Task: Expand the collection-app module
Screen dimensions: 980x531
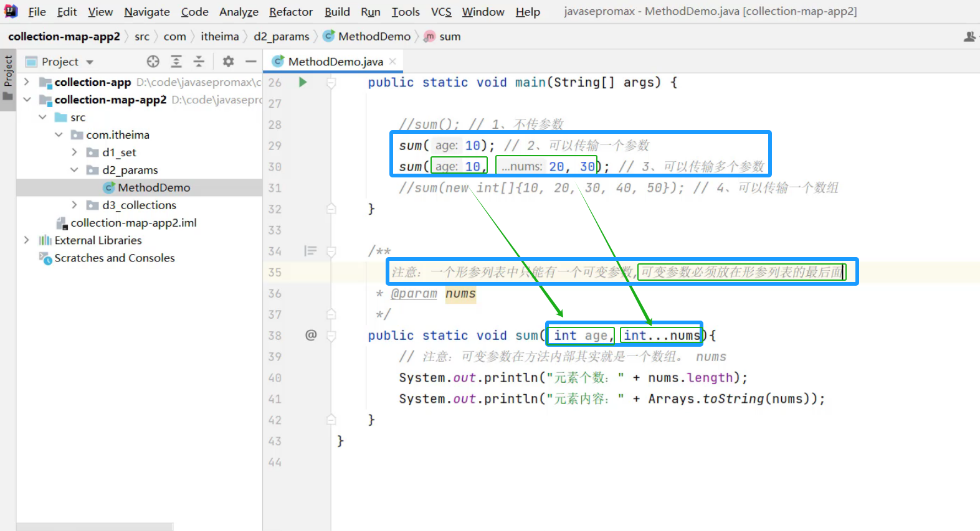Action: [x=26, y=82]
